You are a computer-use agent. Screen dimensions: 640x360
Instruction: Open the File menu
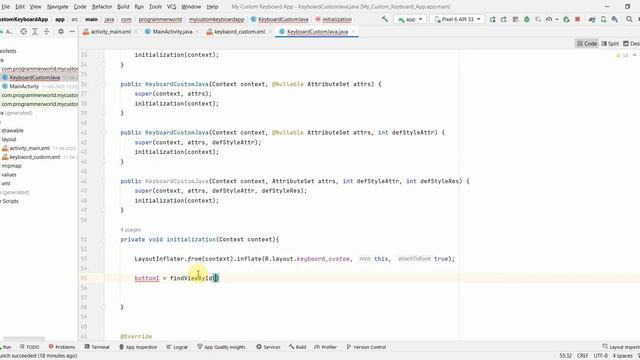[6, 7]
